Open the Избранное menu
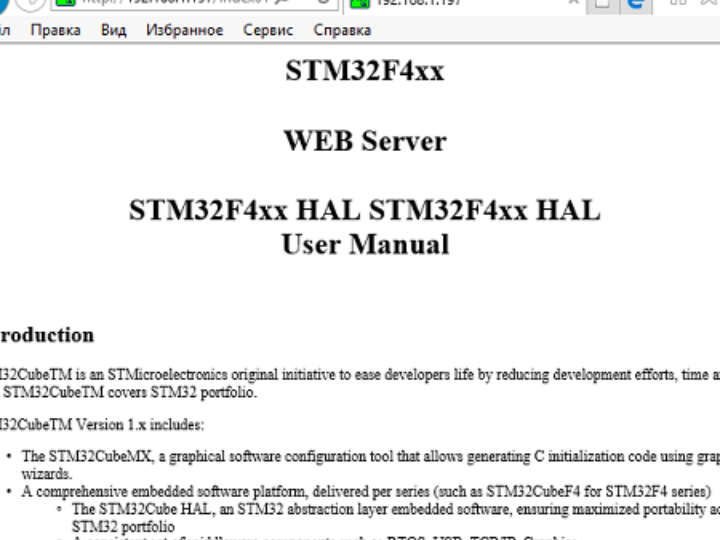The height and width of the screenshot is (540, 720). pos(184,30)
